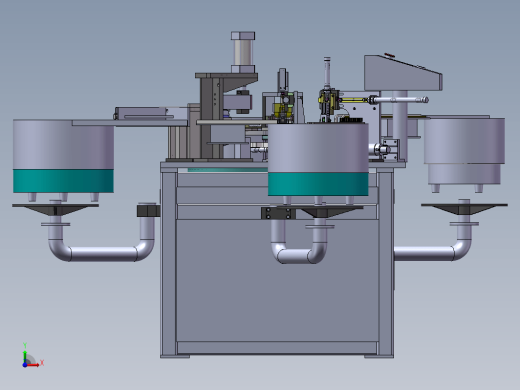Select the tall pneumatic cylinder on top
This screenshot has height=390, width=520.
[x=243, y=52]
